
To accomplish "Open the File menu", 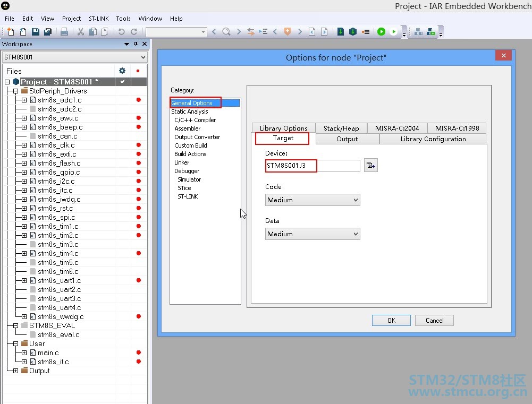I will (x=10, y=19).
